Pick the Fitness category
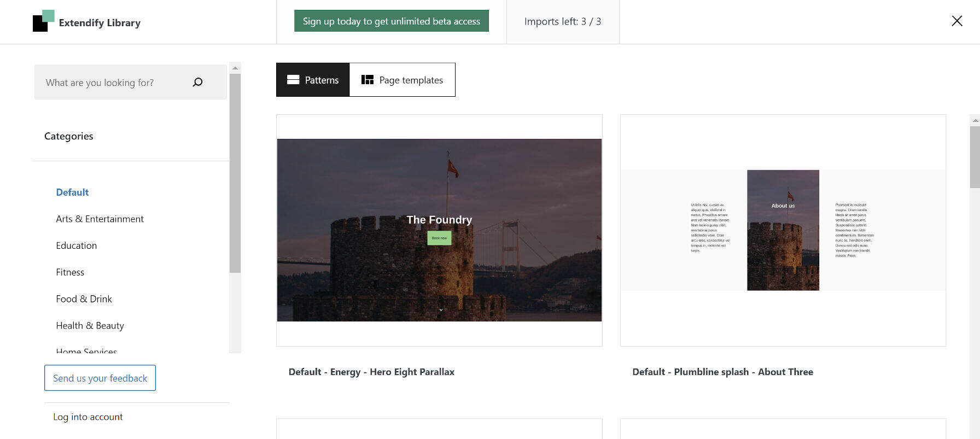The height and width of the screenshot is (439, 980). (70, 272)
